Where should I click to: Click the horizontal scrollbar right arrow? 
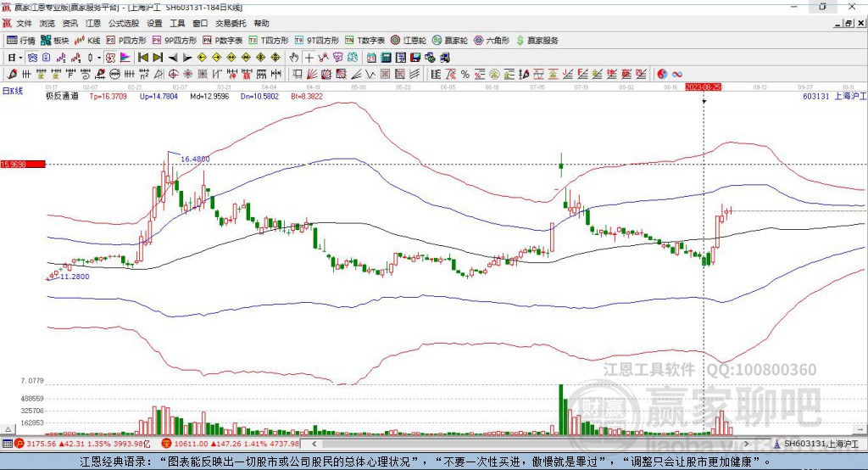coord(746,444)
